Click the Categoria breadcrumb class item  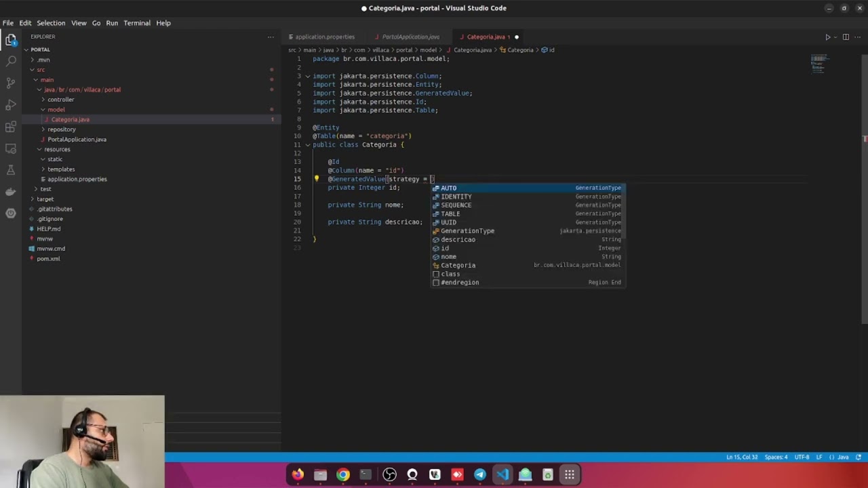click(x=517, y=49)
